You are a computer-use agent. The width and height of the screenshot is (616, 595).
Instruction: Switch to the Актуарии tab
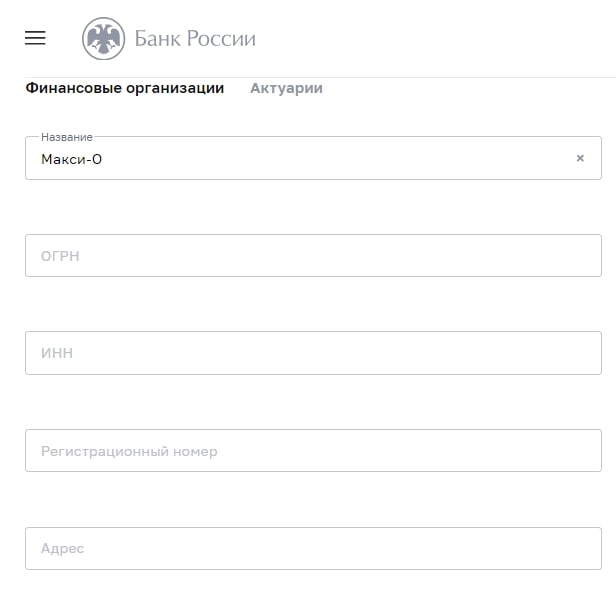coord(286,88)
